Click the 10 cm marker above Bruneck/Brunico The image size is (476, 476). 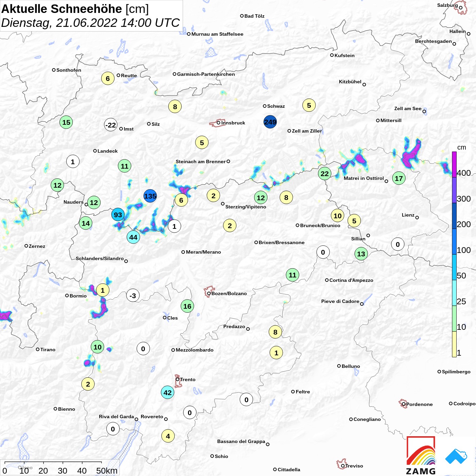click(338, 216)
